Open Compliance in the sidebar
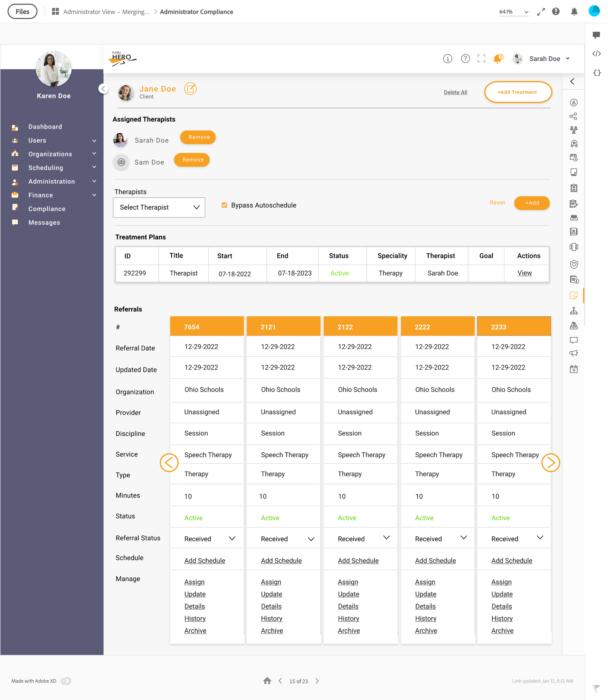Screen dimensions: 608x700 coord(47,209)
